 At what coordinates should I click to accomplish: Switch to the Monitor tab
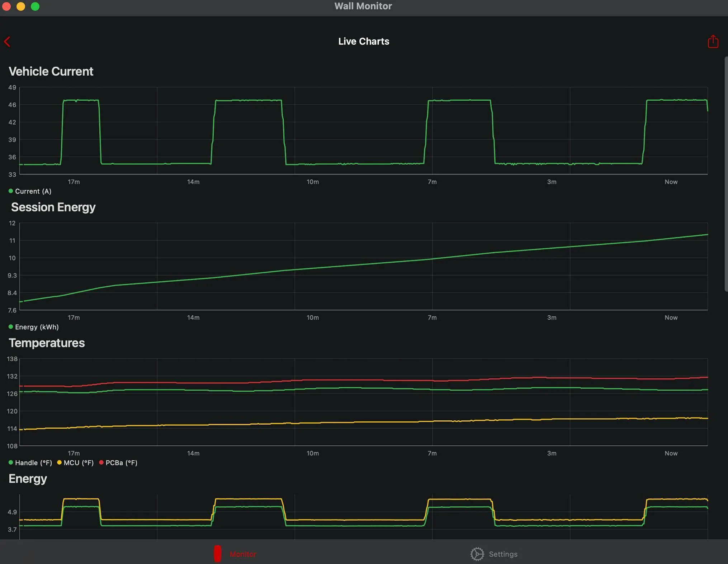click(x=235, y=554)
